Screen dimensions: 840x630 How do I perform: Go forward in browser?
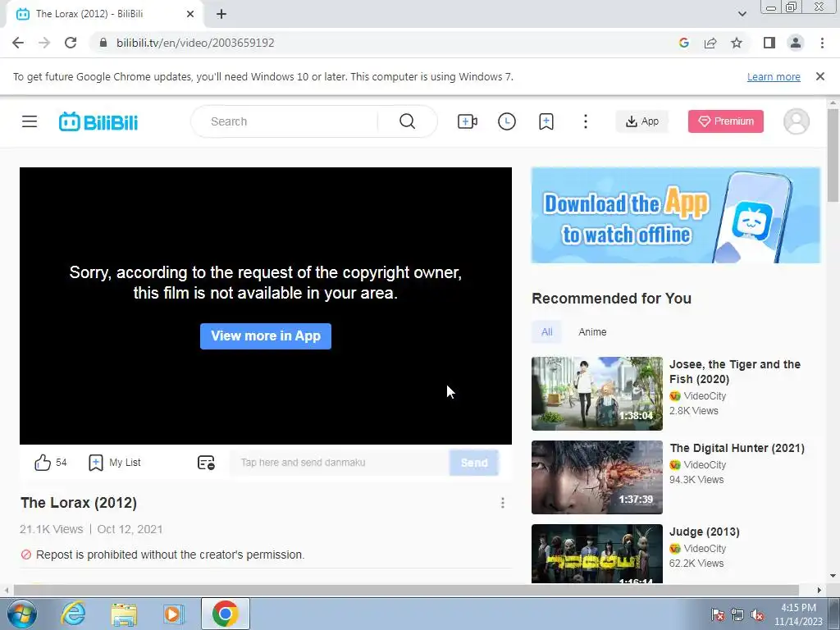pyautogui.click(x=44, y=43)
